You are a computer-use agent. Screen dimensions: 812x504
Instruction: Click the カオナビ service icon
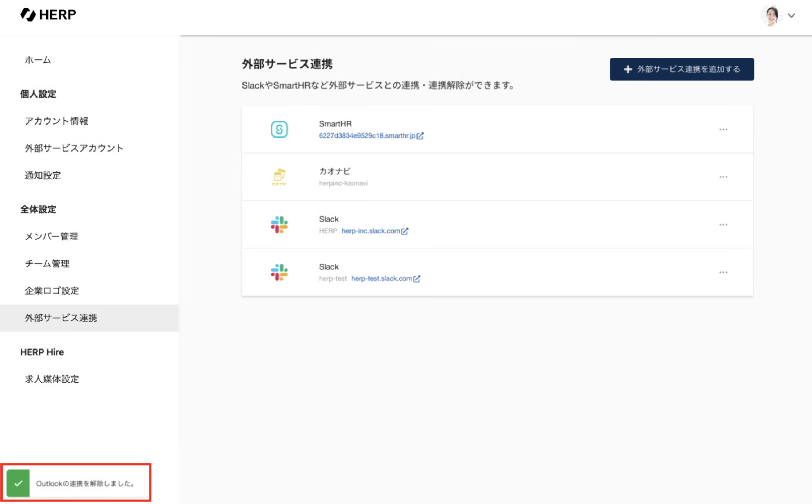279,177
